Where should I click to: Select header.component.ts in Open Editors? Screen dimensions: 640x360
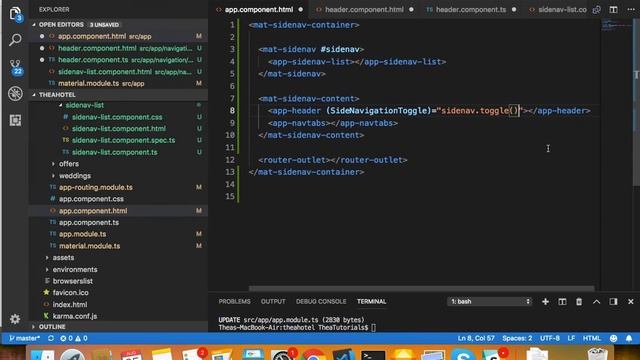[x=118, y=60]
